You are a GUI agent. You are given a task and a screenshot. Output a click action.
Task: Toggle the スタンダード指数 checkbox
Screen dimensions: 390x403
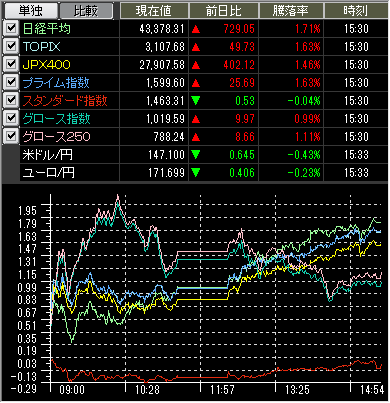click(x=11, y=100)
